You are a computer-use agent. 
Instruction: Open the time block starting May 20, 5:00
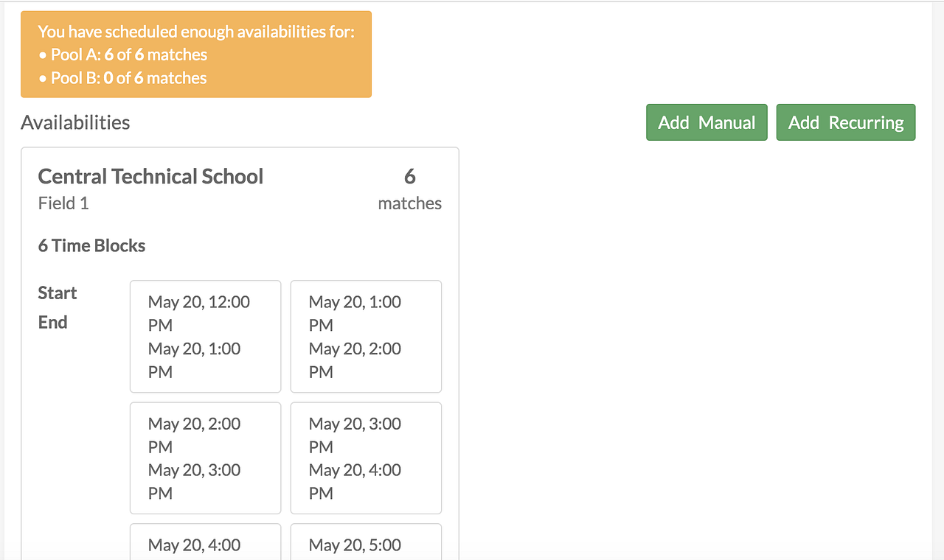click(x=366, y=544)
